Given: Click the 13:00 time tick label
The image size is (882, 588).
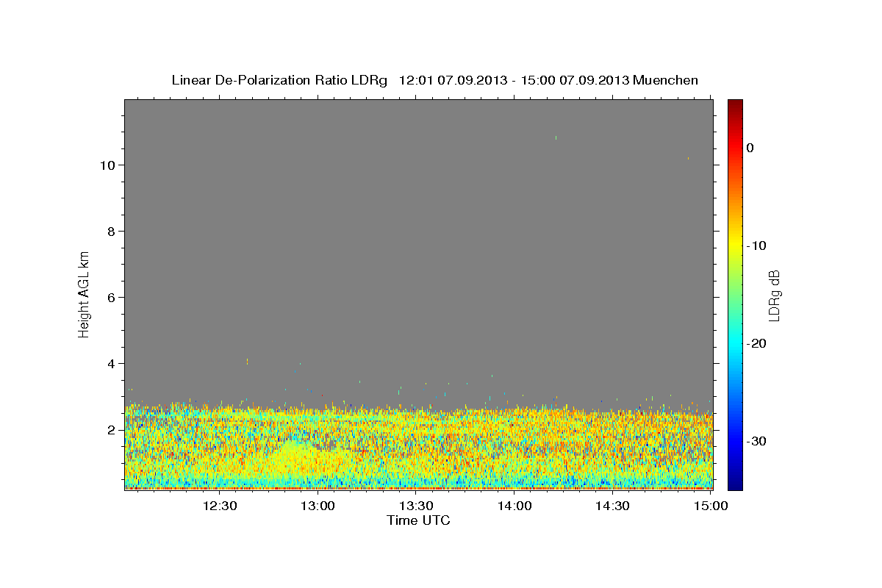Looking at the screenshot, I should pos(318,506).
